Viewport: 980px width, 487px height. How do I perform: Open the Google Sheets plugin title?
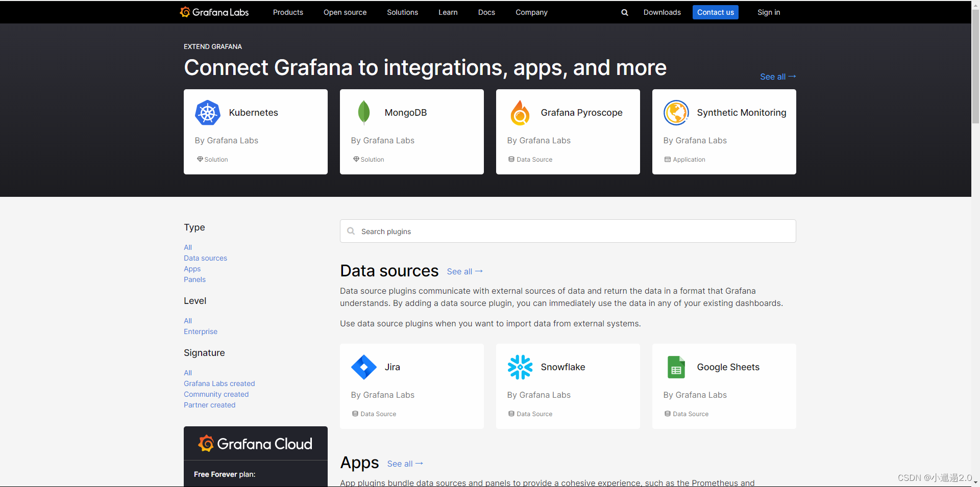click(x=728, y=367)
